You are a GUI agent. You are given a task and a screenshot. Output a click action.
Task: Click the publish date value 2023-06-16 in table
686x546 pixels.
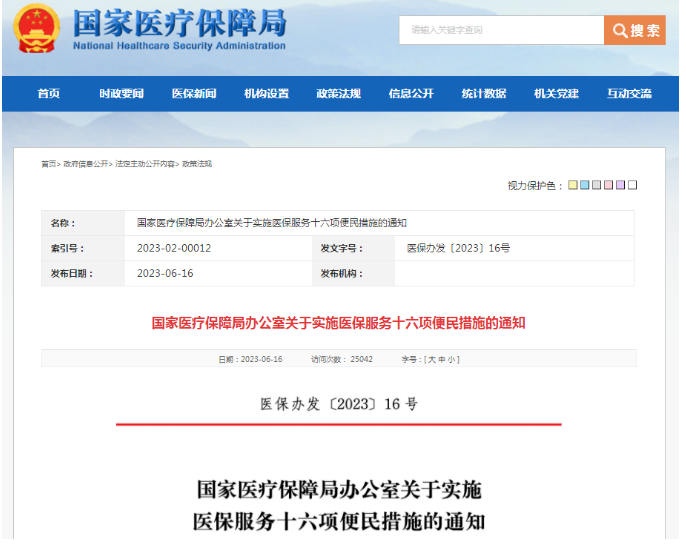[x=165, y=274]
